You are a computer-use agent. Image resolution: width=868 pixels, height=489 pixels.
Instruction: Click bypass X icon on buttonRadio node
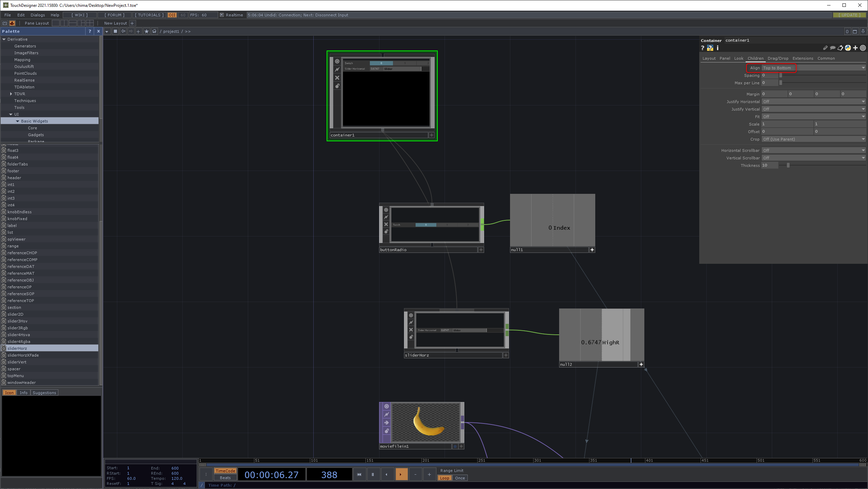[386, 224]
